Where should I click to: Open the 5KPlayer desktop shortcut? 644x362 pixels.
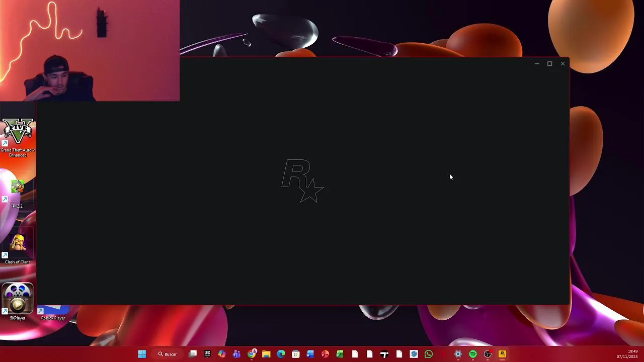(18, 302)
